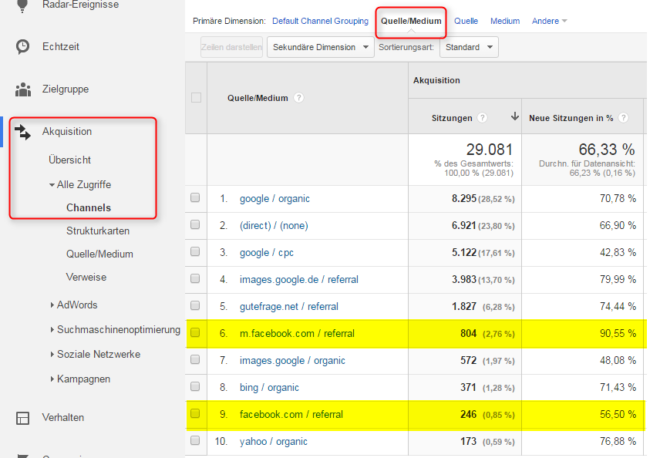Image resolution: width=660 pixels, height=458 pixels.
Task: Collapse the Alle Zugriffe tree
Action: (x=52, y=185)
